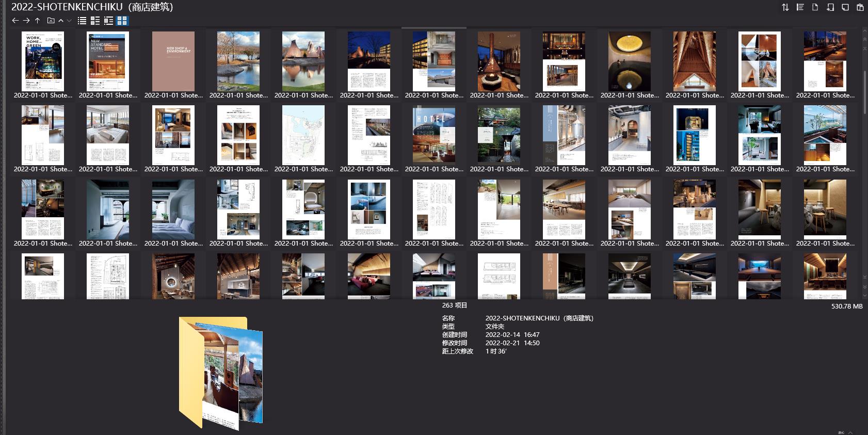Select the HOTEL title page thumbnail
The image size is (868, 435).
[x=434, y=135]
